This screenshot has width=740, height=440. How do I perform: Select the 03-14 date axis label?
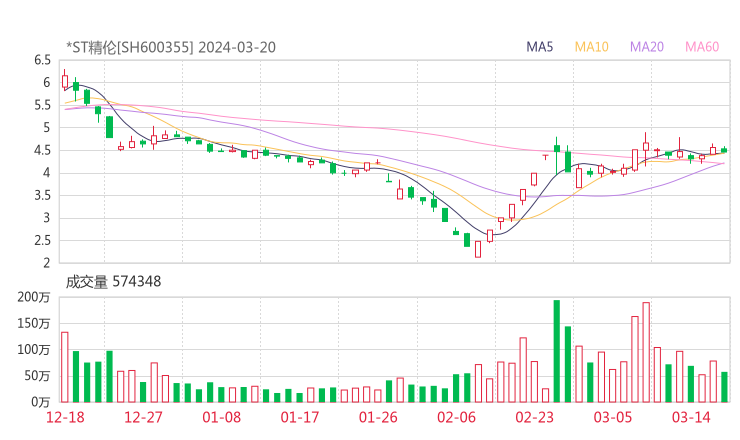[691, 417]
